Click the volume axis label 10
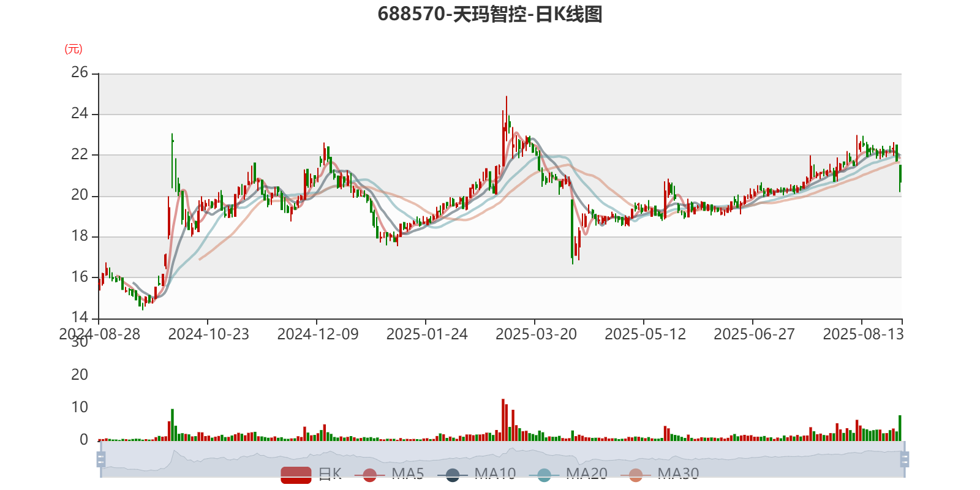 pos(80,407)
